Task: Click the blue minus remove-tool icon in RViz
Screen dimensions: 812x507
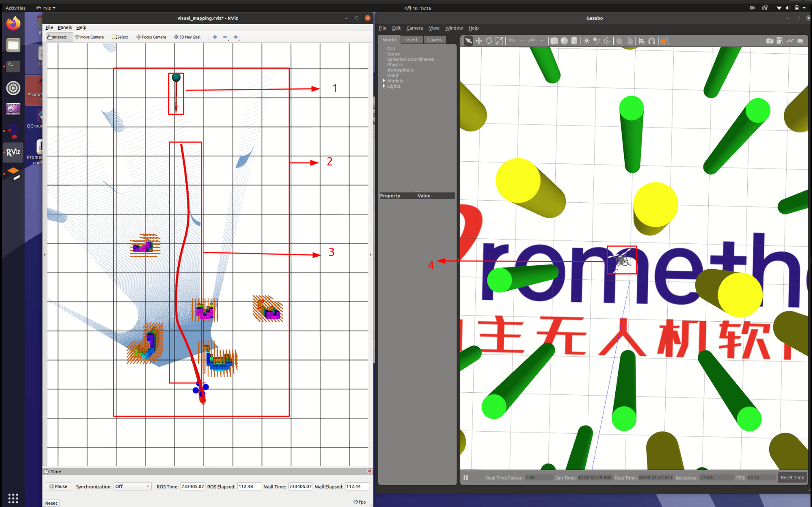Action: tap(225, 37)
